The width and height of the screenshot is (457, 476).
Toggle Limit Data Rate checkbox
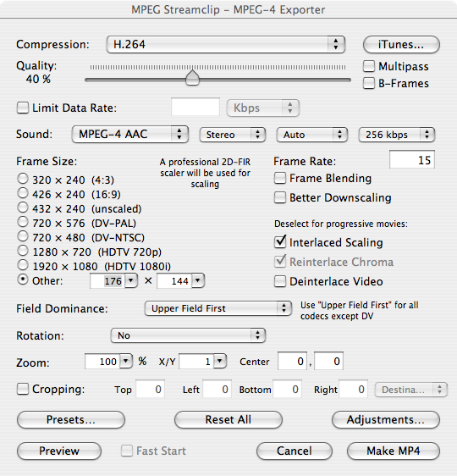pyautogui.click(x=23, y=108)
